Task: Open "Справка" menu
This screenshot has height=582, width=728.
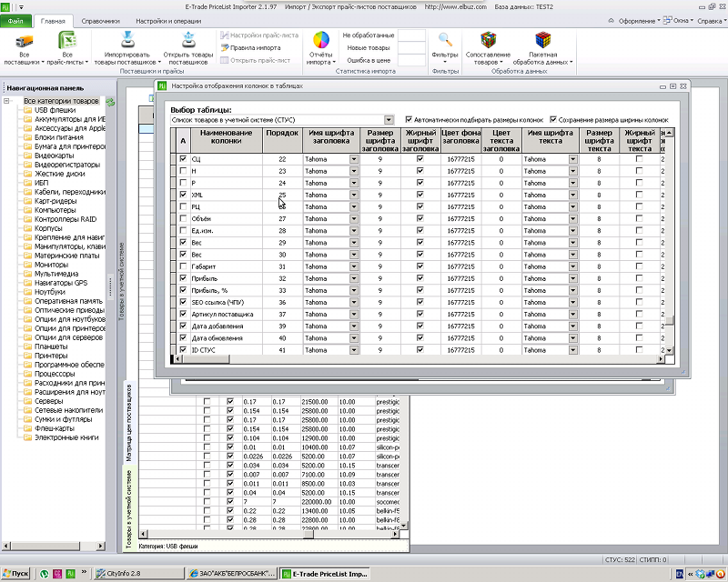Action: (x=711, y=21)
